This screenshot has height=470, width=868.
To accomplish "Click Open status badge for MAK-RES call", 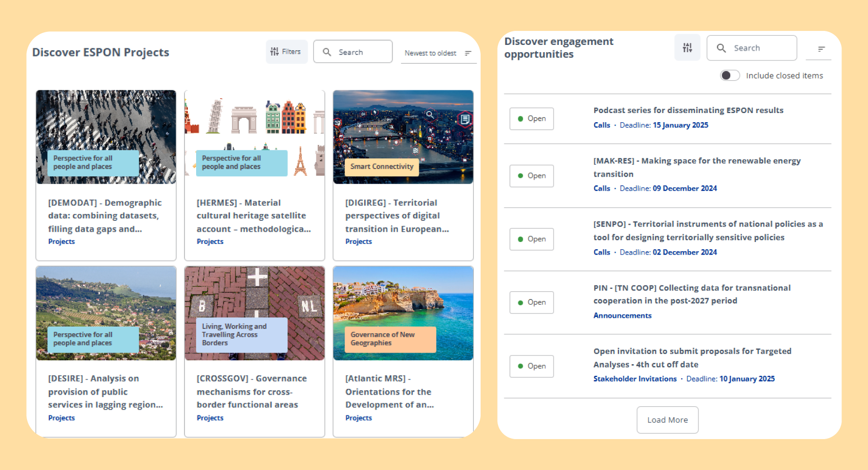I will 531,176.
